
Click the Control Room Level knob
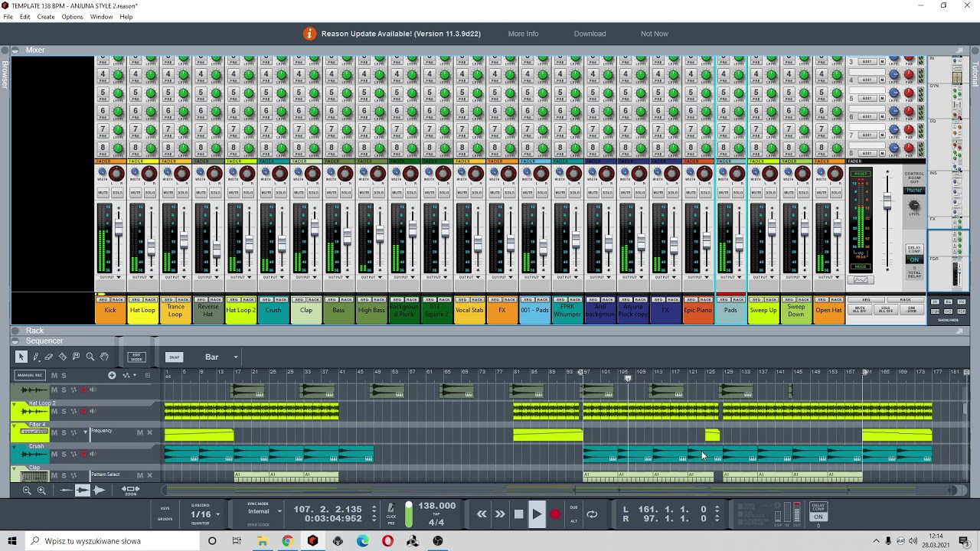click(x=913, y=205)
